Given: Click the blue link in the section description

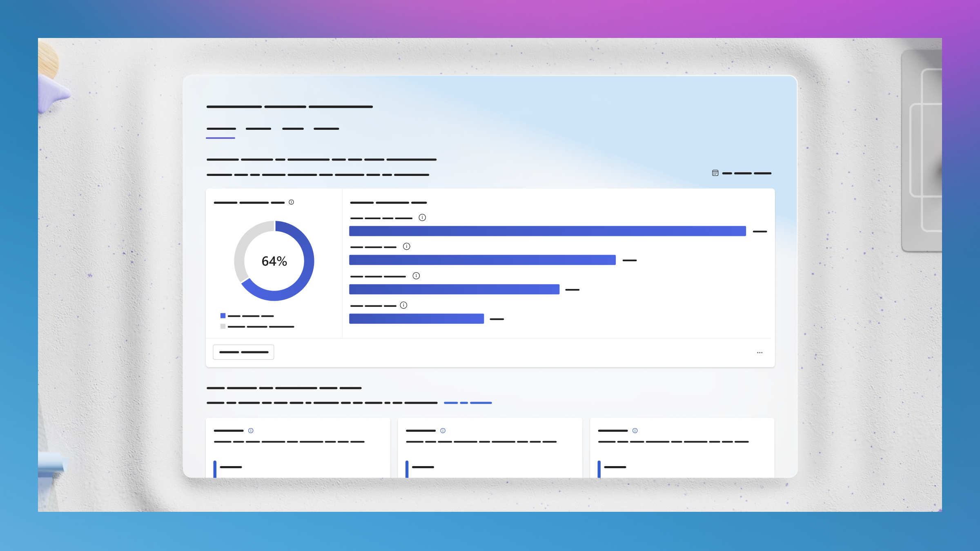Looking at the screenshot, I should 468,402.
